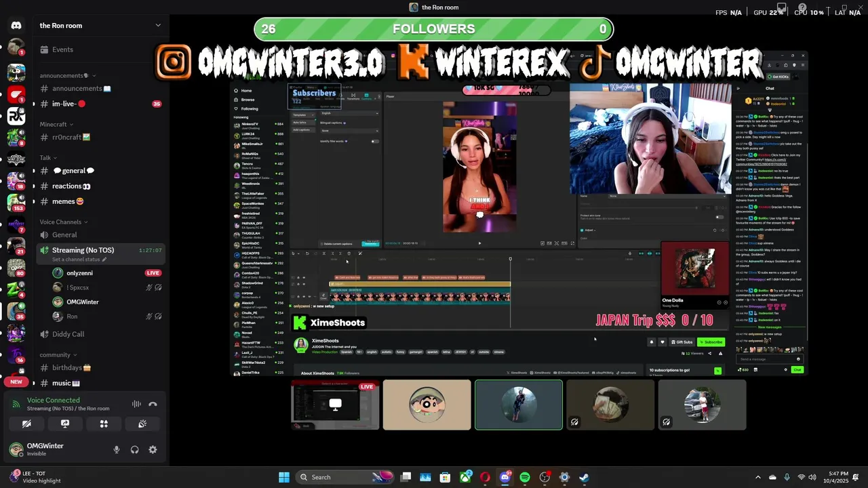The width and height of the screenshot is (868, 488).
Task: Open Steam from taskbar
Action: click(584, 477)
